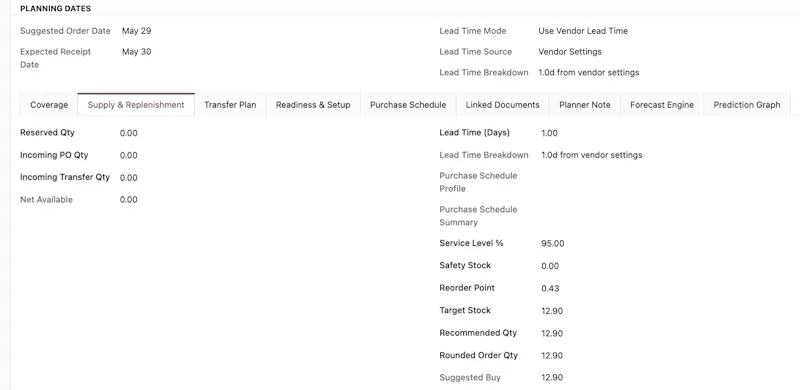The width and height of the screenshot is (800, 390).
Task: Click the Lead Time Source Vendor Settings value
Action: point(570,52)
